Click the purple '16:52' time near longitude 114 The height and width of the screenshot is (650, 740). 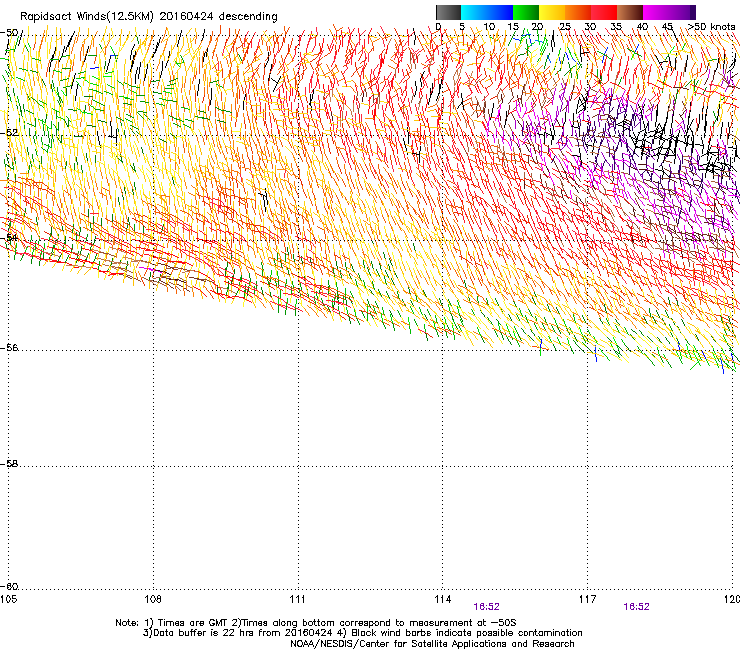487,607
